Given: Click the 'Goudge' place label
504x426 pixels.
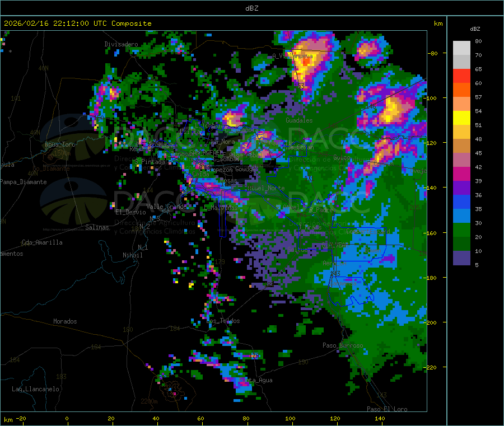Looking at the screenshot, I should click(x=245, y=169).
